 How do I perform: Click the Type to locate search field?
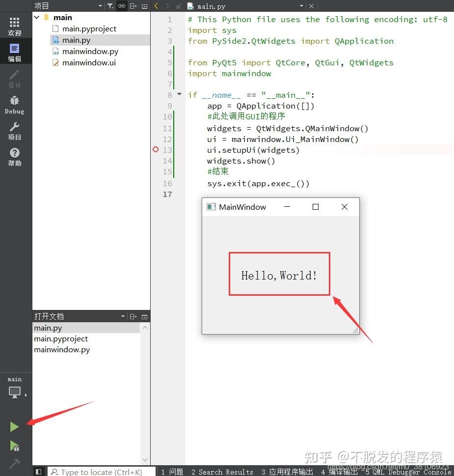click(98, 472)
